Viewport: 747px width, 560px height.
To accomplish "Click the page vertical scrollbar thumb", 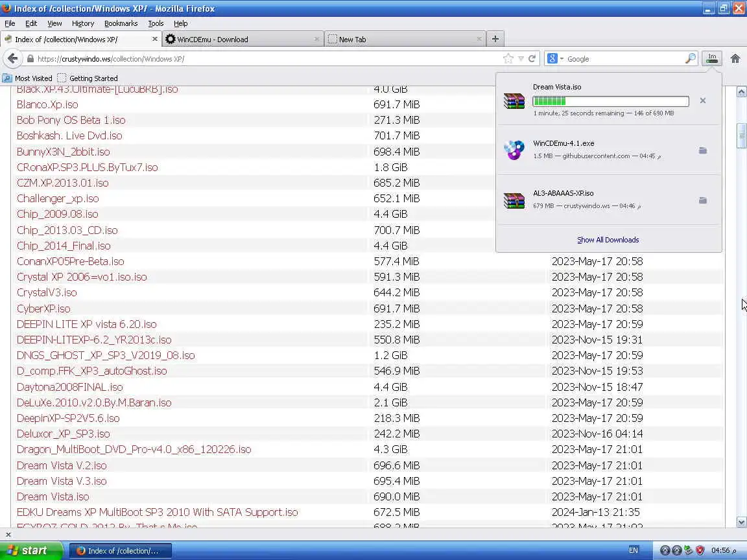I will pyautogui.click(x=741, y=135).
